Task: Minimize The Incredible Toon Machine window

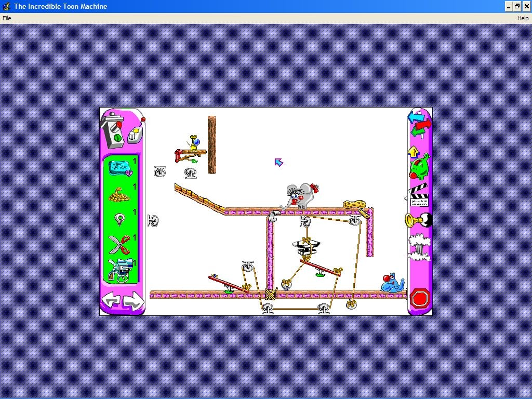Action: point(508,6)
